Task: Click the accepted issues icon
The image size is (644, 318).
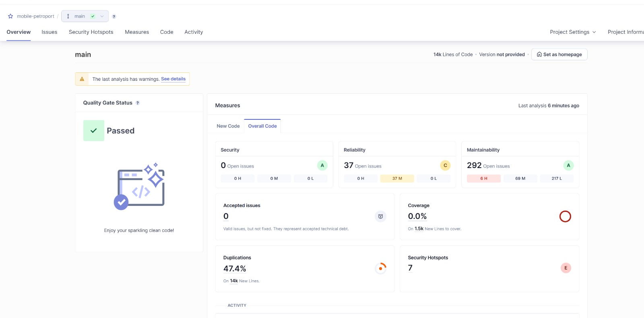Action: pos(380,217)
